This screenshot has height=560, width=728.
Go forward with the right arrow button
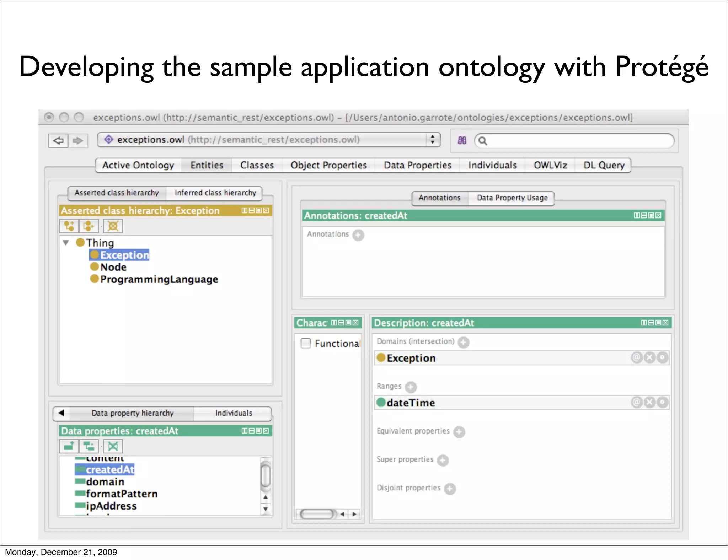point(78,141)
